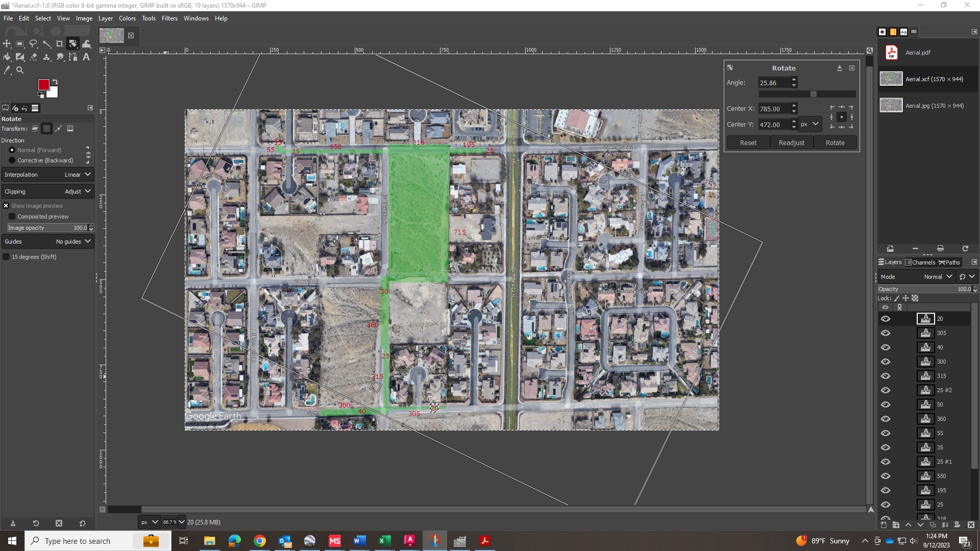This screenshot has height=551, width=980.
Task: Hide the 305 layer
Action: [885, 333]
